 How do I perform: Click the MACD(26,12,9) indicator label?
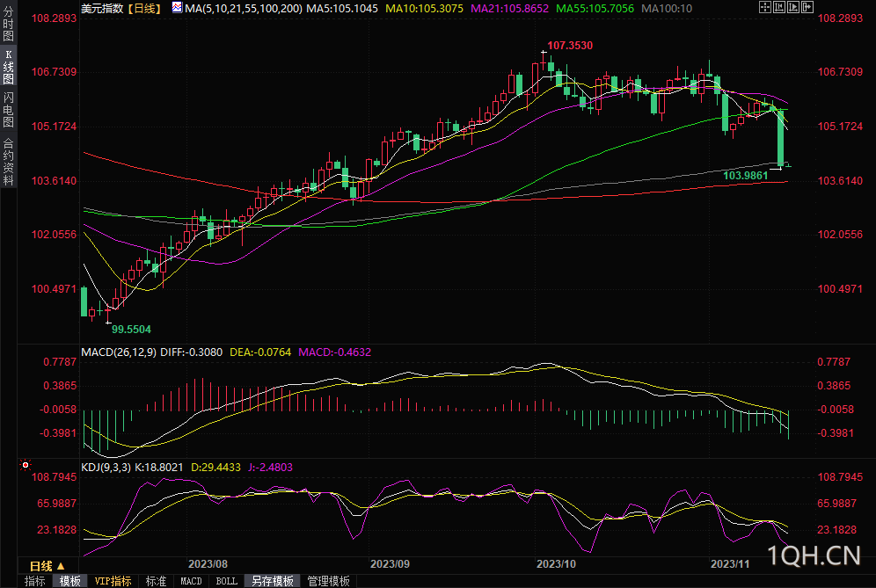(x=119, y=352)
